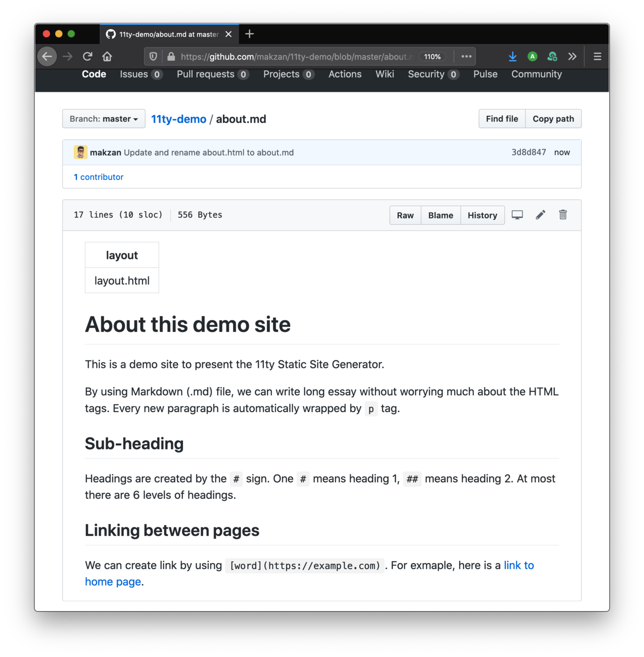View the Raw file

(x=405, y=215)
